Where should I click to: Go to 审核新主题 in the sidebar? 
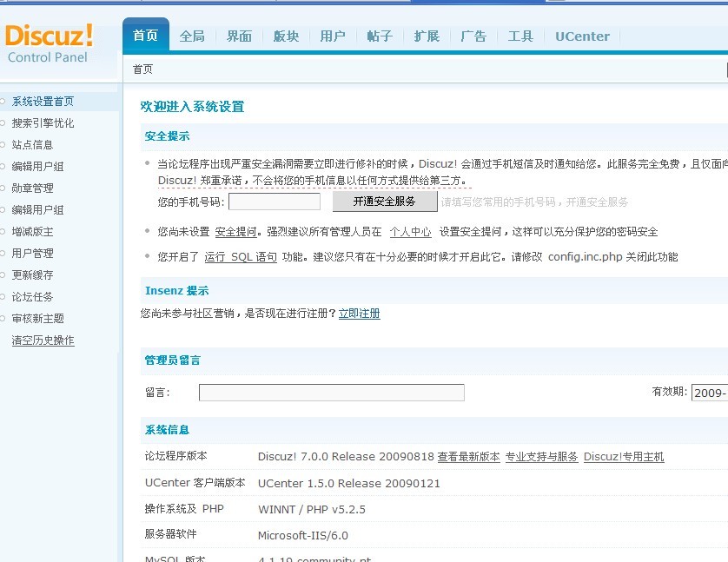pos(37,319)
